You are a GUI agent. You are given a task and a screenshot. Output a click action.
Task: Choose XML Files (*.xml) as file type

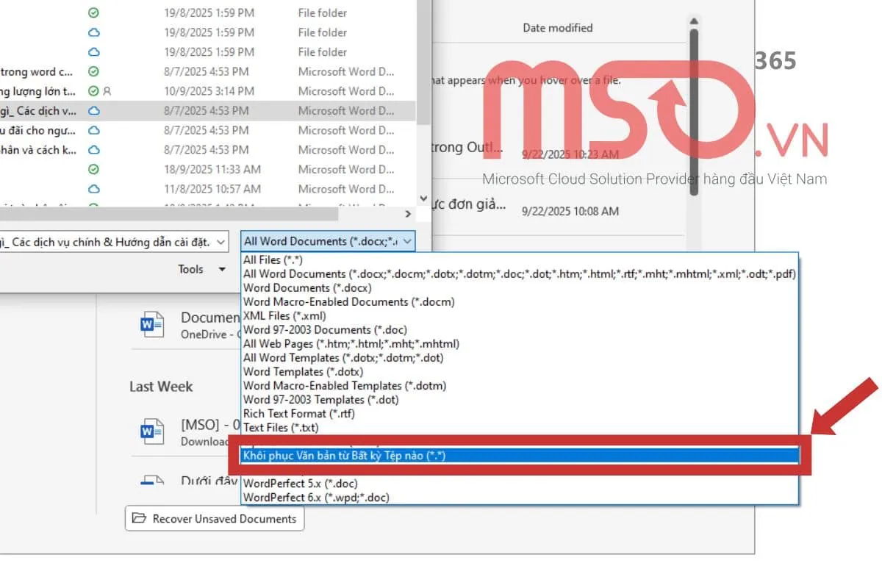pos(283,315)
